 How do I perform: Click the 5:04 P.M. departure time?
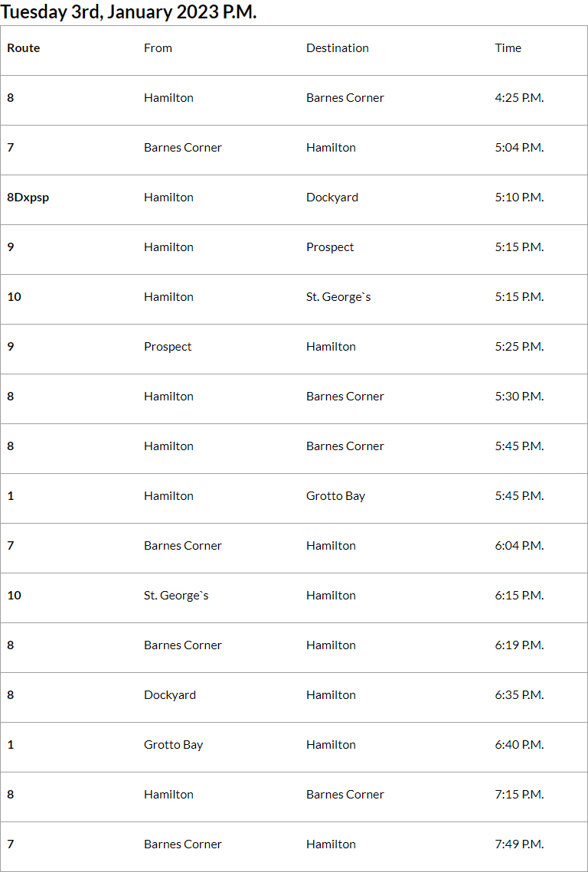point(519,148)
